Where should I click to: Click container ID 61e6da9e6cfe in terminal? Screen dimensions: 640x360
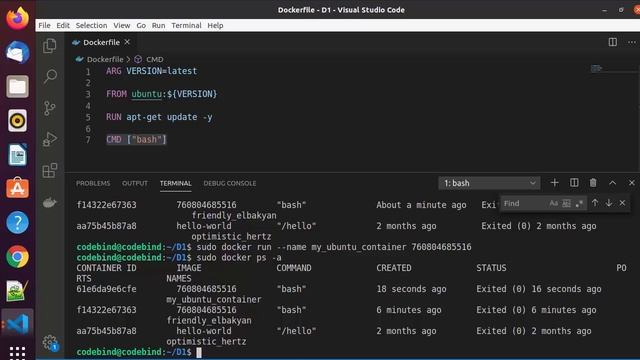[x=106, y=289]
